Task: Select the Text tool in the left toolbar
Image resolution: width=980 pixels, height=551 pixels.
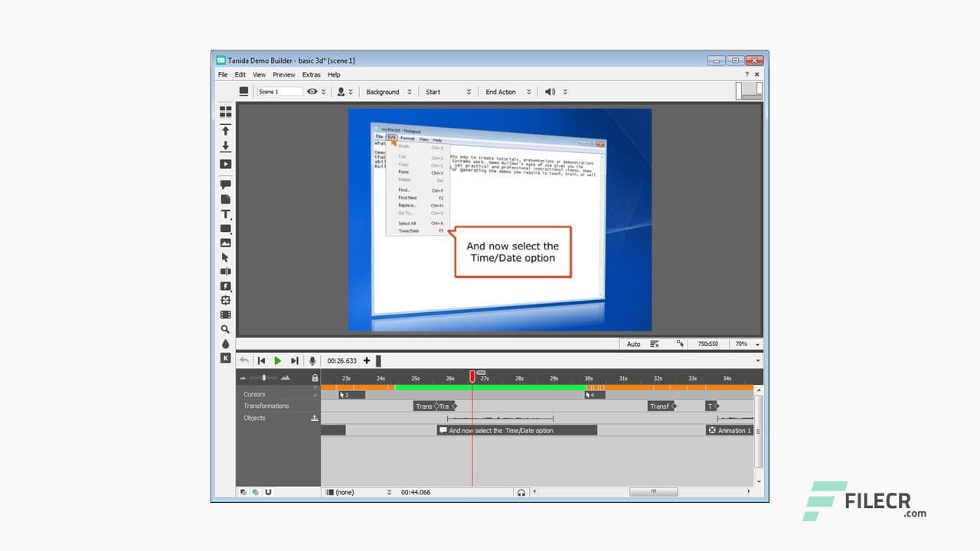Action: pyautogui.click(x=225, y=214)
